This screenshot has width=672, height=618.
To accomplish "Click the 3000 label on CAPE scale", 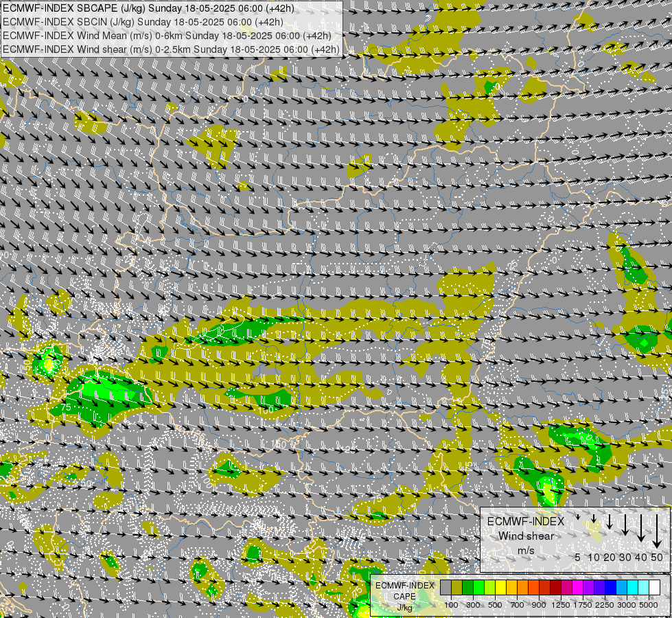I will [x=627, y=605].
